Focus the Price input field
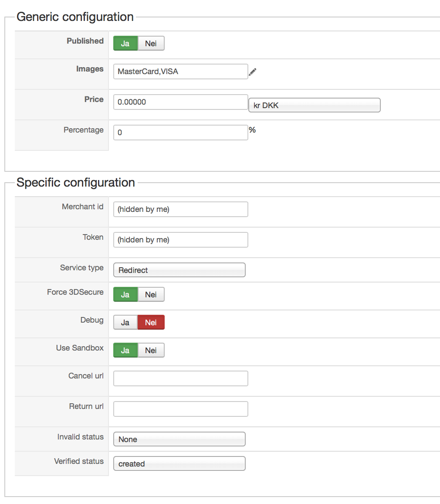 (180, 102)
